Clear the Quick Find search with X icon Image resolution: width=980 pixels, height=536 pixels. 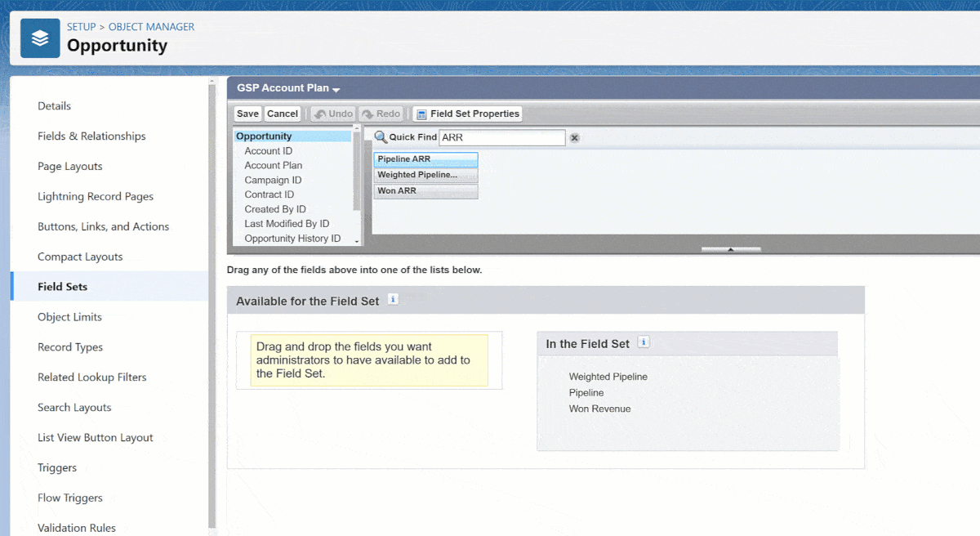tap(574, 138)
